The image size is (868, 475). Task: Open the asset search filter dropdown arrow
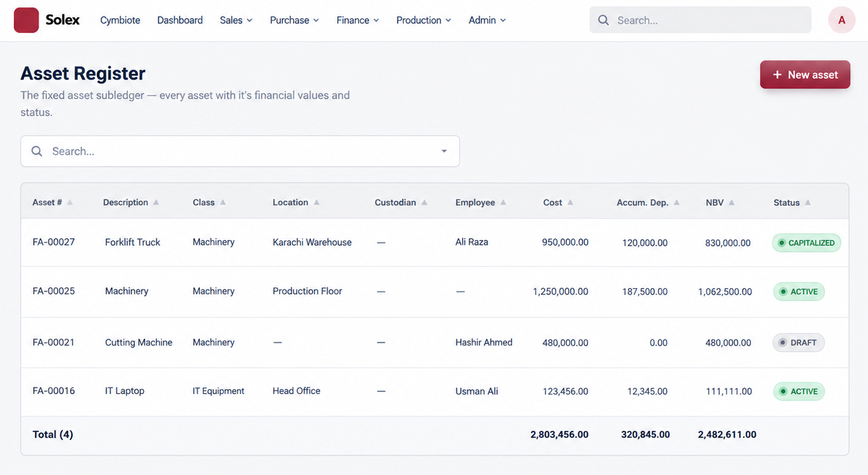pos(444,151)
